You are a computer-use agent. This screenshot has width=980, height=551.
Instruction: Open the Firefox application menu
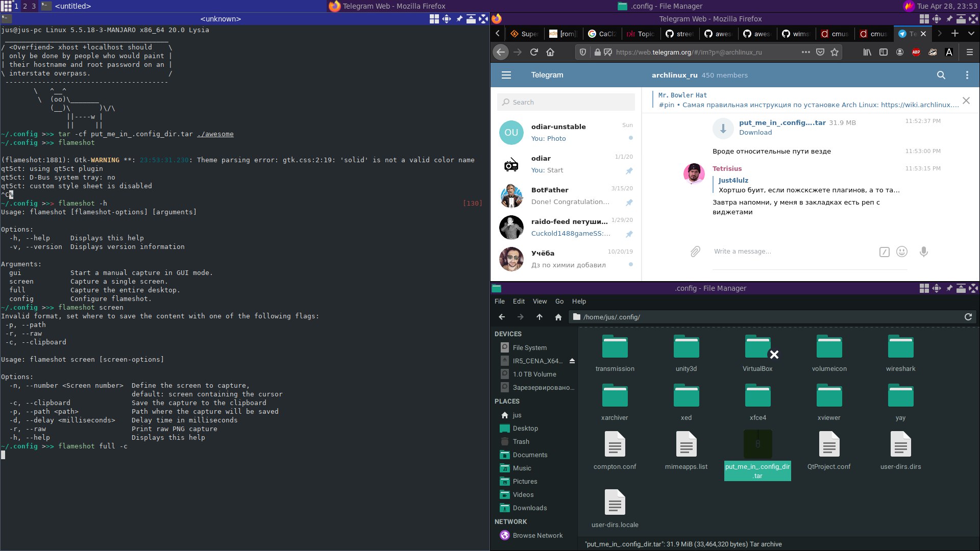coord(970,52)
